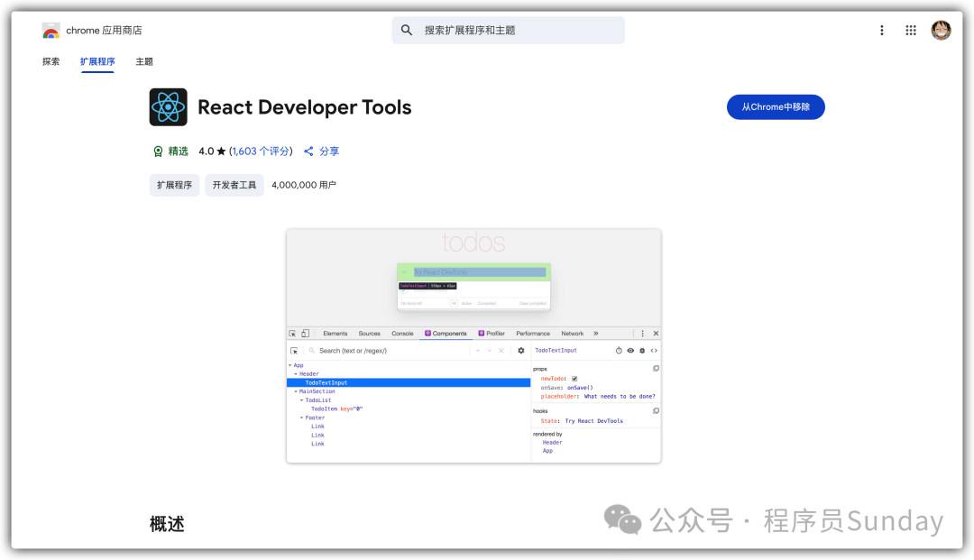The width and height of the screenshot is (974, 560).
Task: Click the bug icon to log component data
Action: [x=642, y=350]
